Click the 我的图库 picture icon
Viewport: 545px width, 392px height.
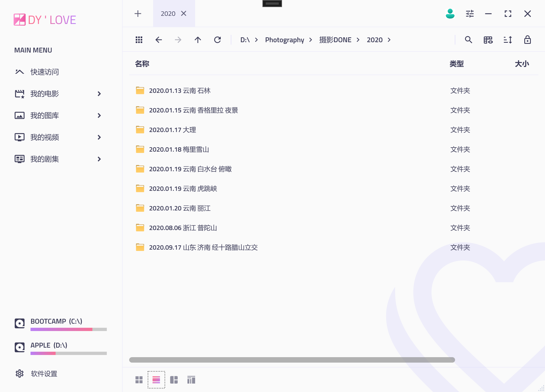click(20, 115)
